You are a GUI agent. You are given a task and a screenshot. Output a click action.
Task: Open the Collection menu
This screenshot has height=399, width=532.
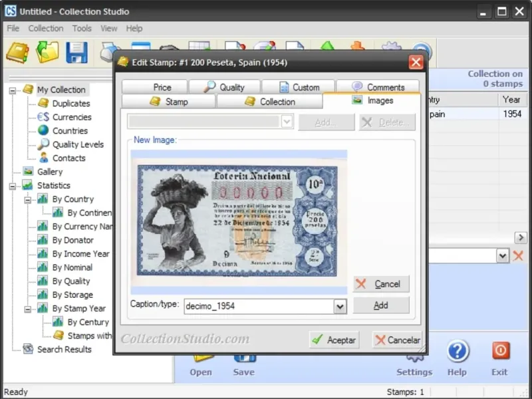coord(46,29)
